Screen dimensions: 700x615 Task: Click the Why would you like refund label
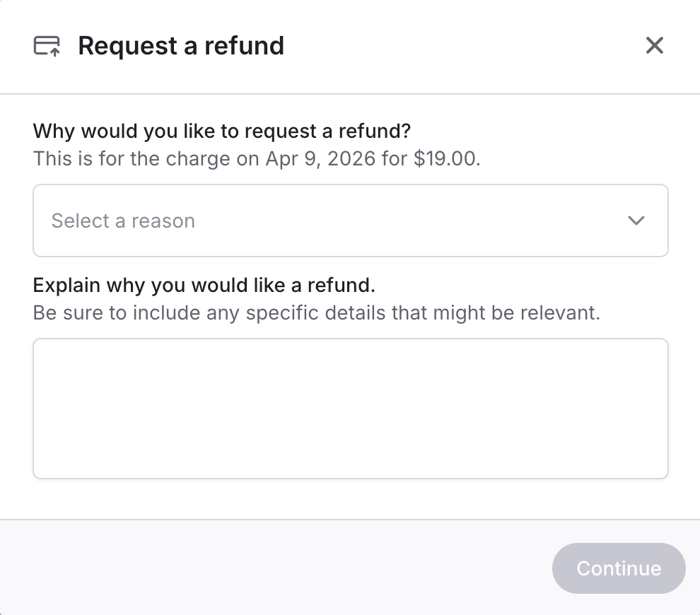point(222,131)
